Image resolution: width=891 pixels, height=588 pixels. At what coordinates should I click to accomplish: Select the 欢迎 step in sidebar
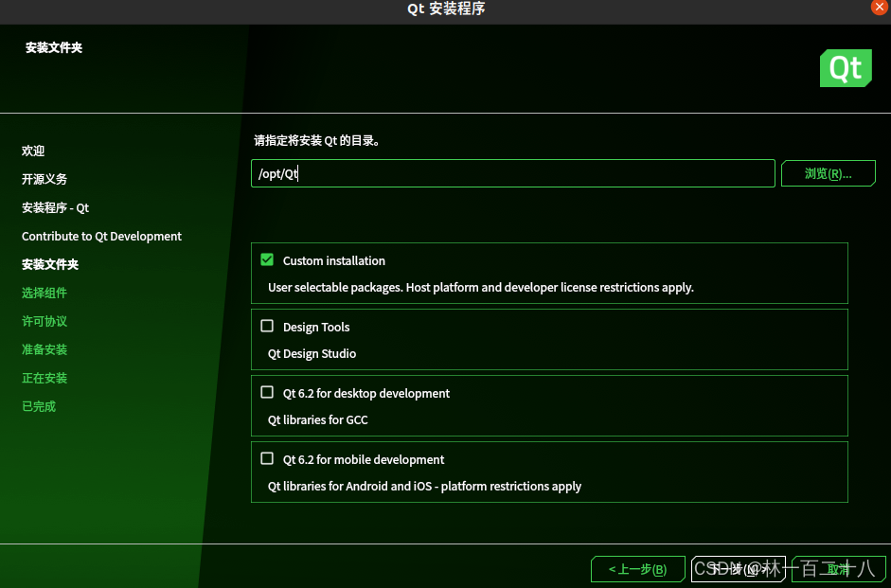coord(33,151)
